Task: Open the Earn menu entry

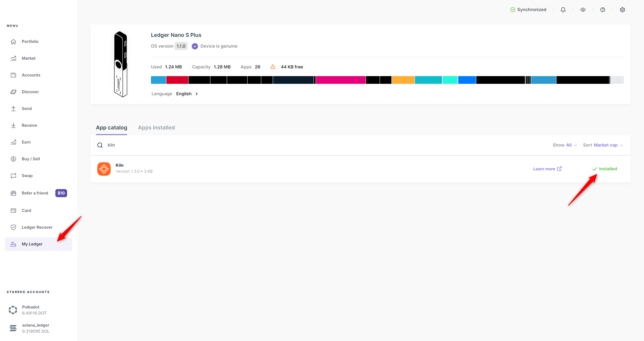Action: (39, 142)
